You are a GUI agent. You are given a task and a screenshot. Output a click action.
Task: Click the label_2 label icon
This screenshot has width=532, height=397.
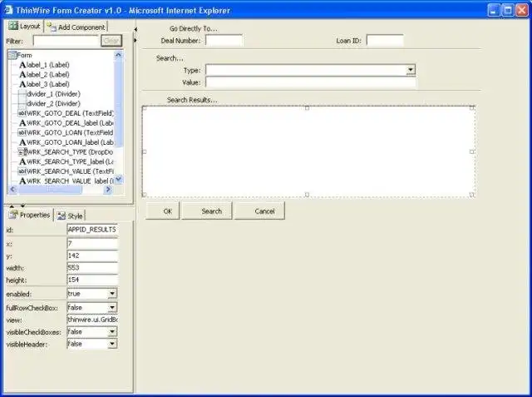click(22, 74)
